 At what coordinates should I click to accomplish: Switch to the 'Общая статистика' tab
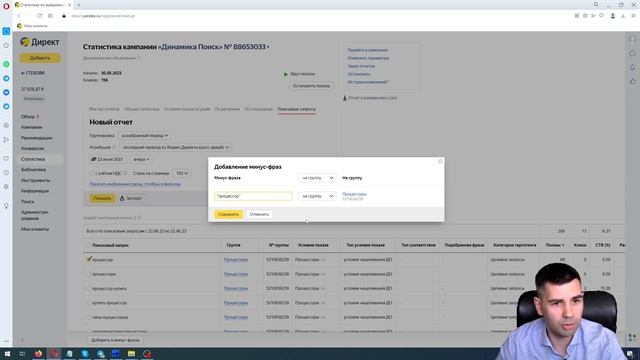click(142, 109)
